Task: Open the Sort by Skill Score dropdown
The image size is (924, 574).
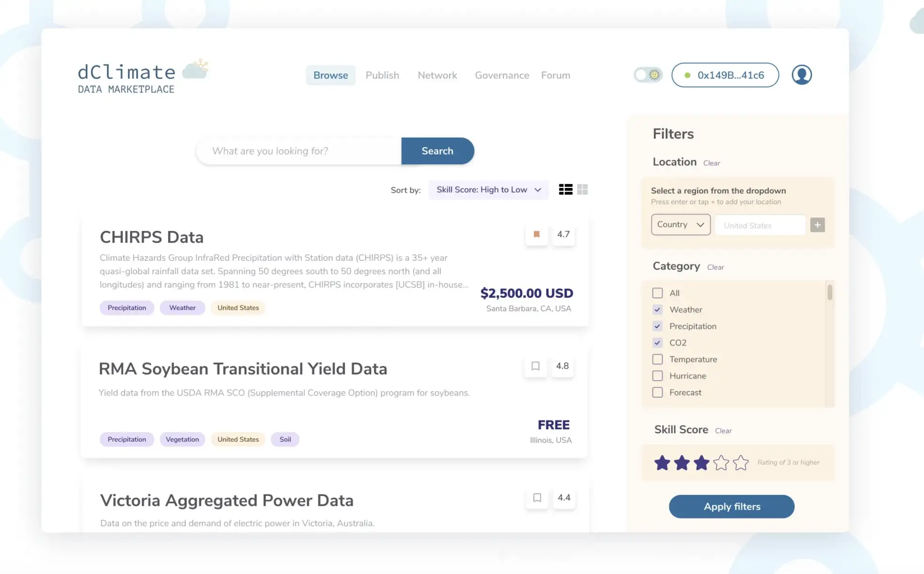Action: point(488,190)
